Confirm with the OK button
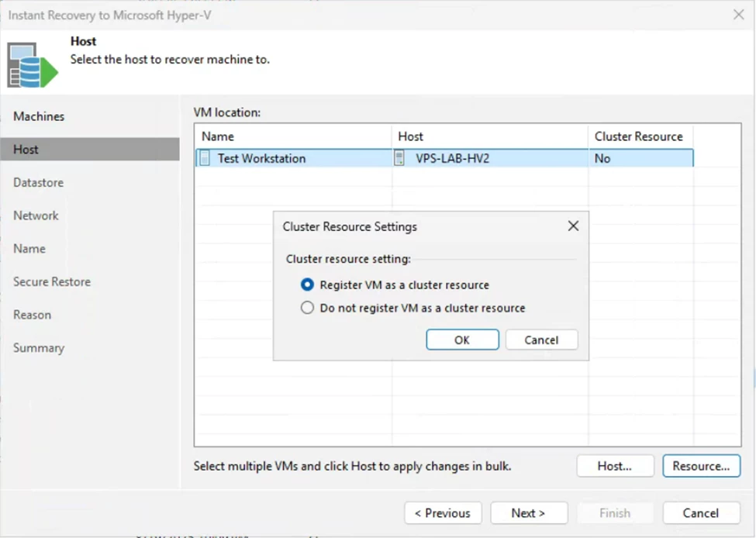The image size is (756, 538). click(x=462, y=340)
